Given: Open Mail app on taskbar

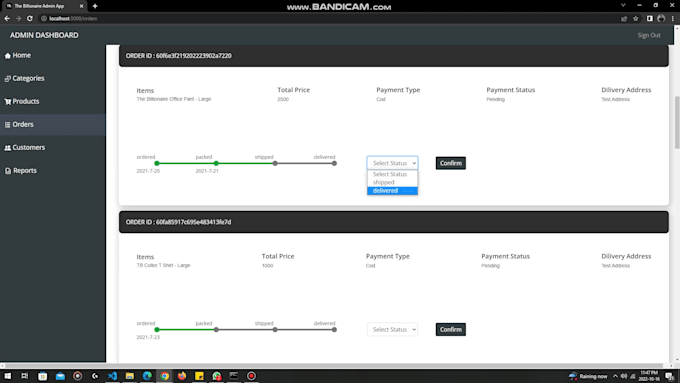Looking at the screenshot, I should click(60, 376).
